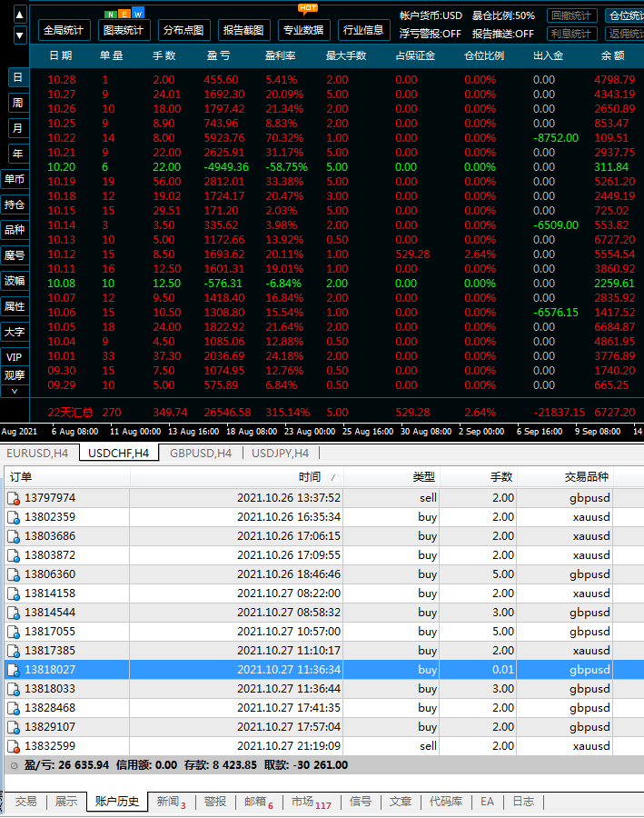The height and width of the screenshot is (818, 644).
Task: Open the VIP sidebar option
Action: pyautogui.click(x=15, y=357)
